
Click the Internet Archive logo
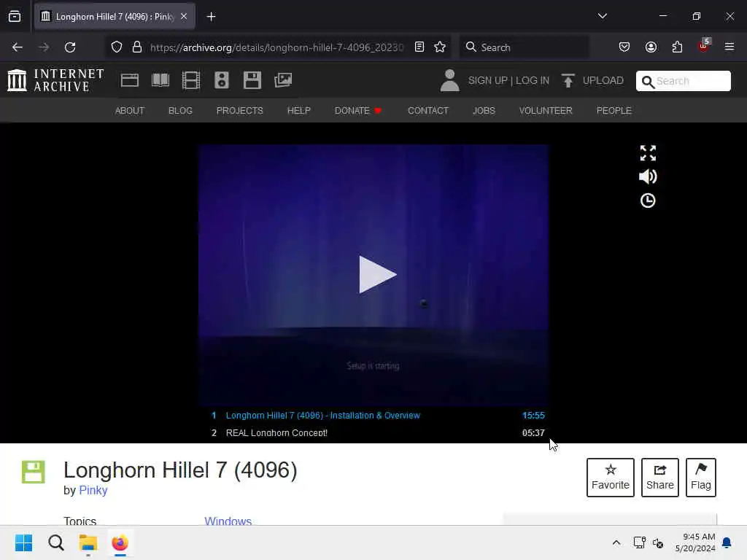point(55,80)
